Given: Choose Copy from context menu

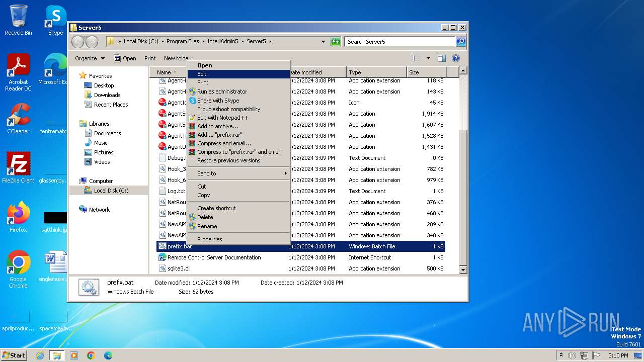Looking at the screenshot, I should [238, 195].
